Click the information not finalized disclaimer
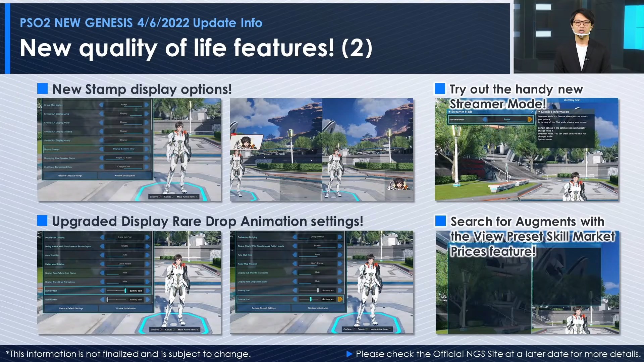Image resolution: width=644 pixels, height=362 pixels. [x=128, y=354]
